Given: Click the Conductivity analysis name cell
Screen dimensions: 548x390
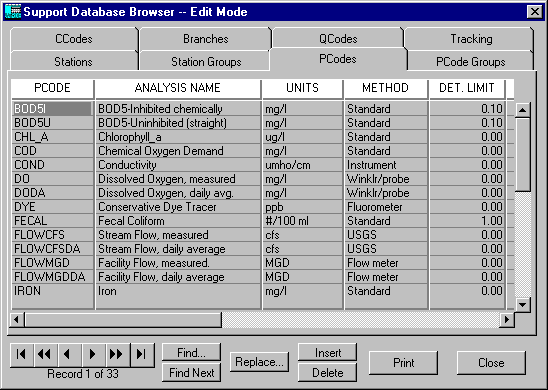Looking at the screenshot, I should point(178,165).
